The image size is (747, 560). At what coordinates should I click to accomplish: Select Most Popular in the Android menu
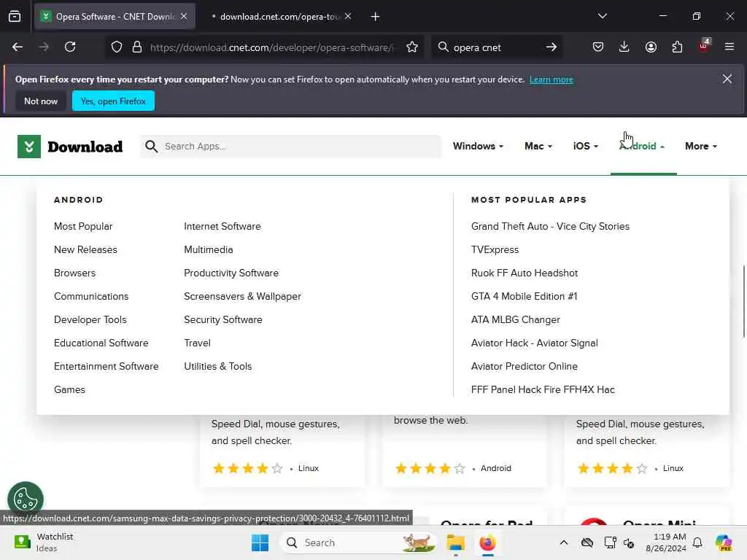[83, 227]
